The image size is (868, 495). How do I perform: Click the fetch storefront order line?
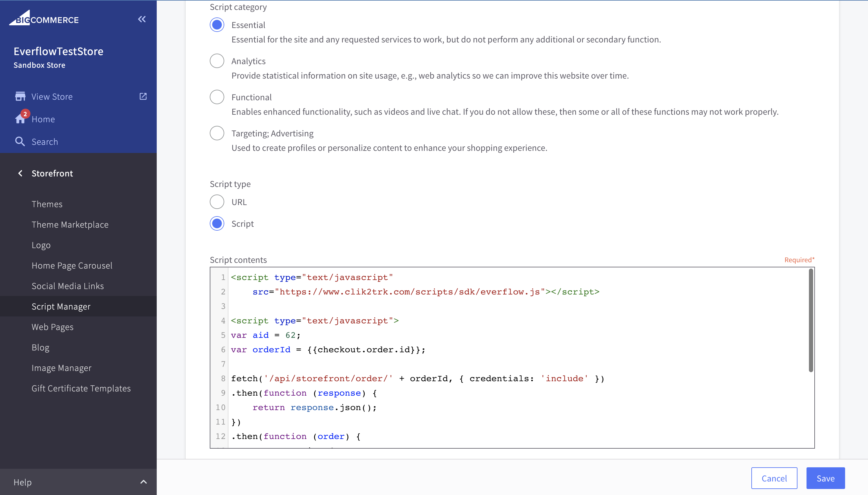(417, 378)
